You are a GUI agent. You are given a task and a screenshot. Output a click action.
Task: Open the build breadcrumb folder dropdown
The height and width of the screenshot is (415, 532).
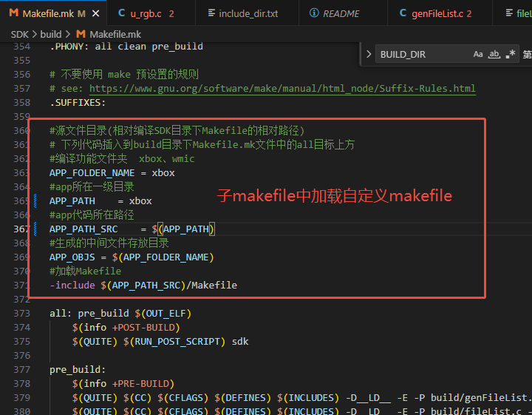click(51, 34)
